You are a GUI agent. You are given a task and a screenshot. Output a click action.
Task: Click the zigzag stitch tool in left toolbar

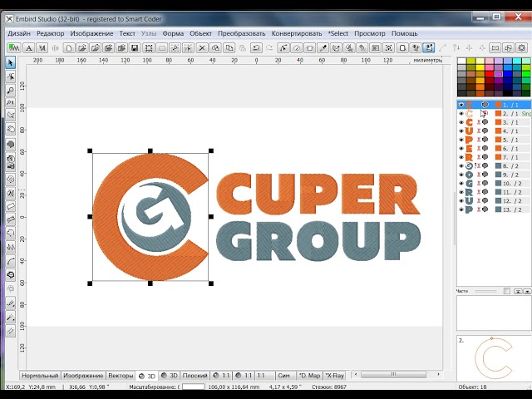(11, 248)
